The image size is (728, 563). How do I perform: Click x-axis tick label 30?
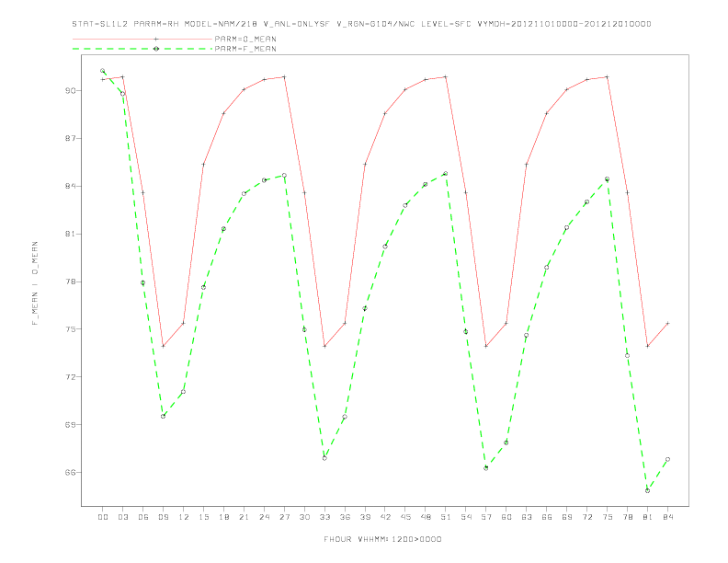point(304,517)
